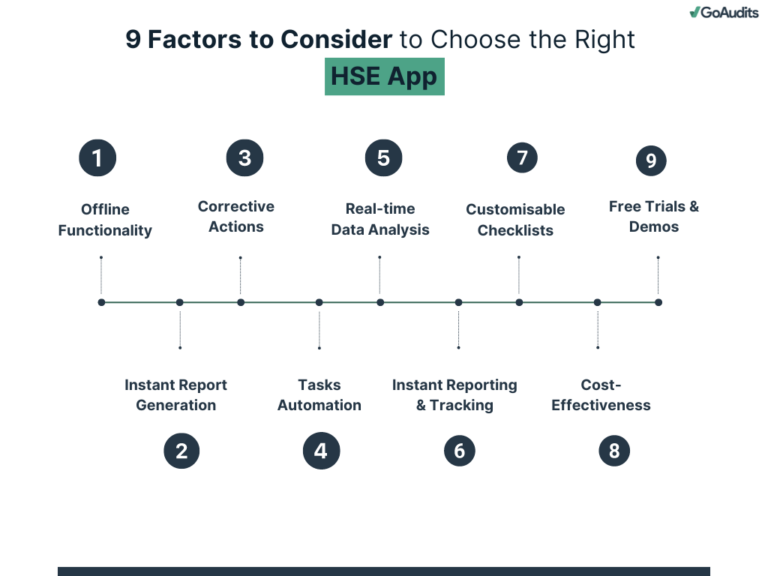
Task: Click the number 3 circle icon
Action: (x=244, y=158)
